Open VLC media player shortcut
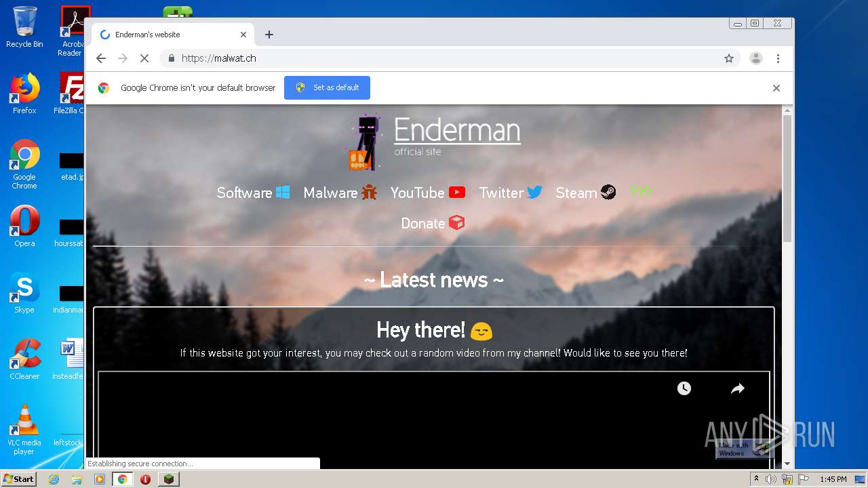The width and height of the screenshot is (868, 488). (24, 430)
